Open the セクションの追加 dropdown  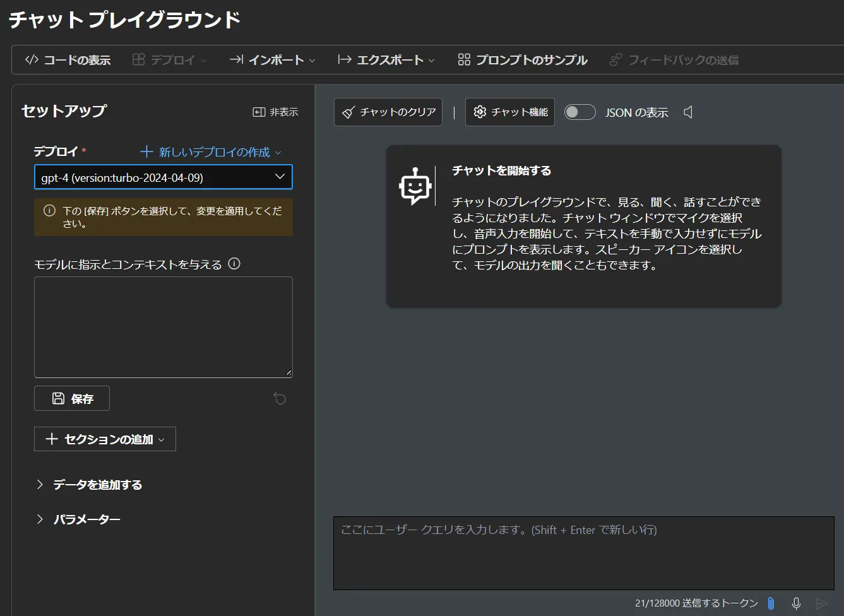[105, 439]
